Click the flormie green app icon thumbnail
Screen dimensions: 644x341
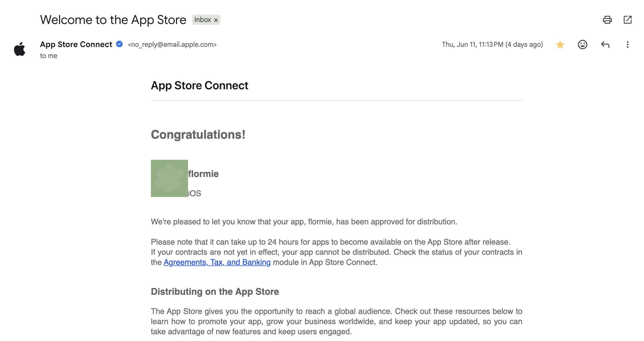coord(169,178)
